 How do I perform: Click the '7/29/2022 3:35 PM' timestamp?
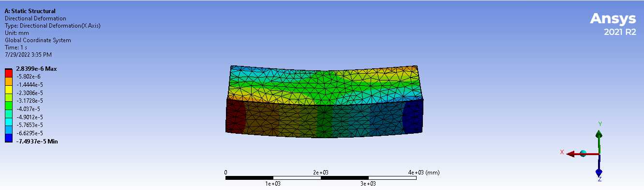[28, 55]
